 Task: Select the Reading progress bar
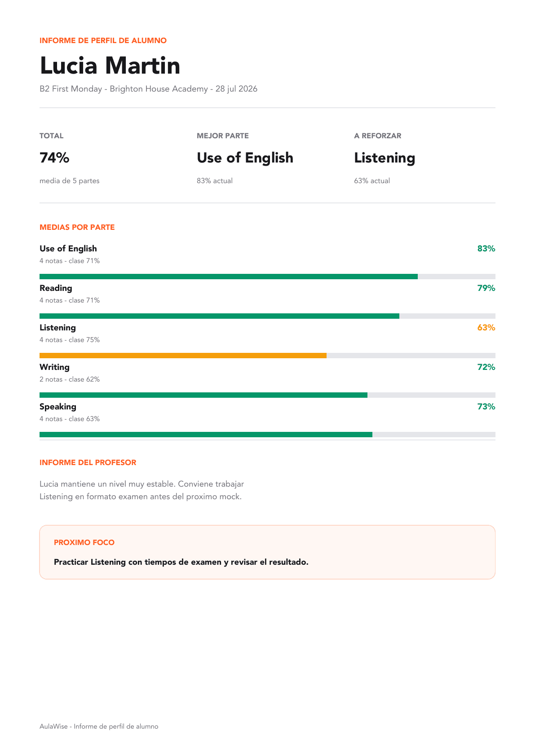[x=267, y=316]
